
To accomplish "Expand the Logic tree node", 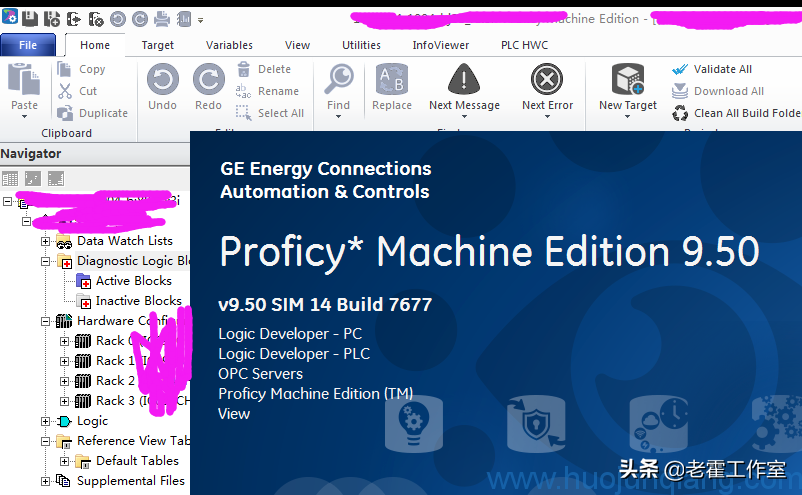I will coord(45,421).
